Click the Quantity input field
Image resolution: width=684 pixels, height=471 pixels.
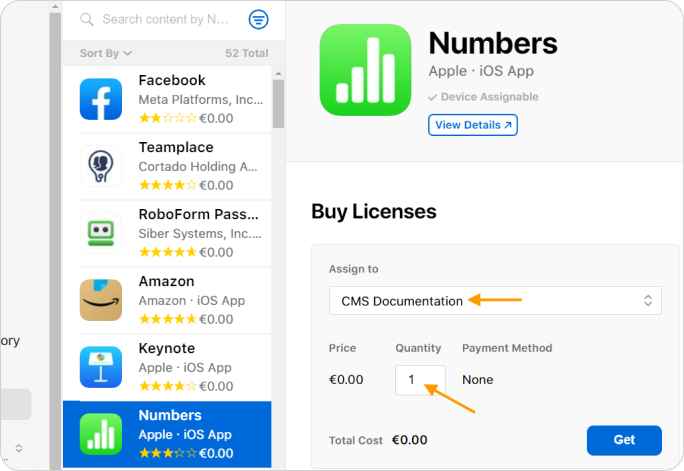coord(420,380)
